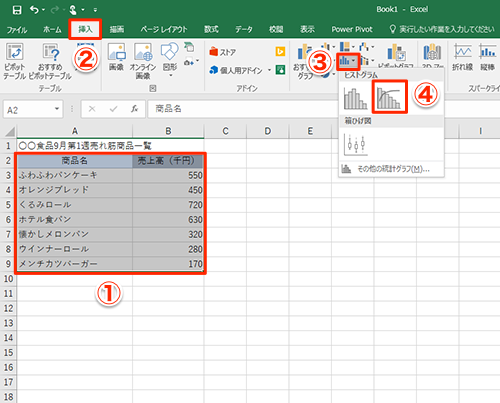Viewport: 500px width, 403px height.
Task: Open the Touch/Mouse mode dropdown arrow
Action: point(83,10)
